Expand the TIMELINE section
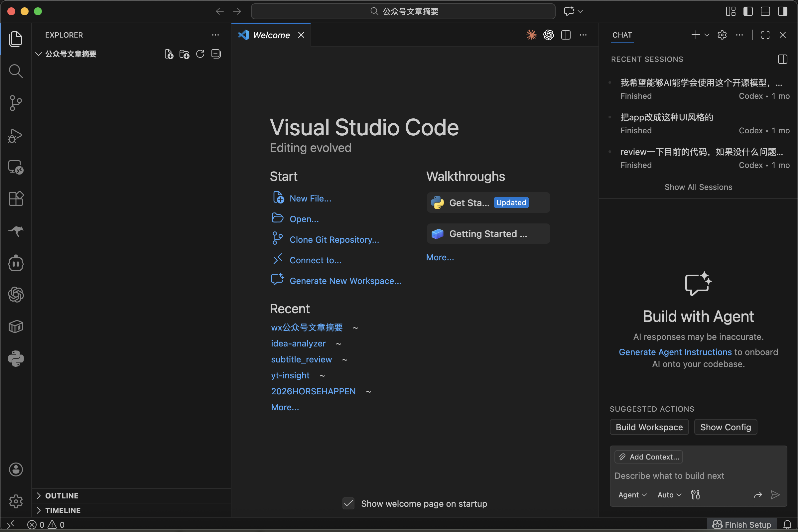Screen dimensions: 798x532 click(x=38, y=510)
